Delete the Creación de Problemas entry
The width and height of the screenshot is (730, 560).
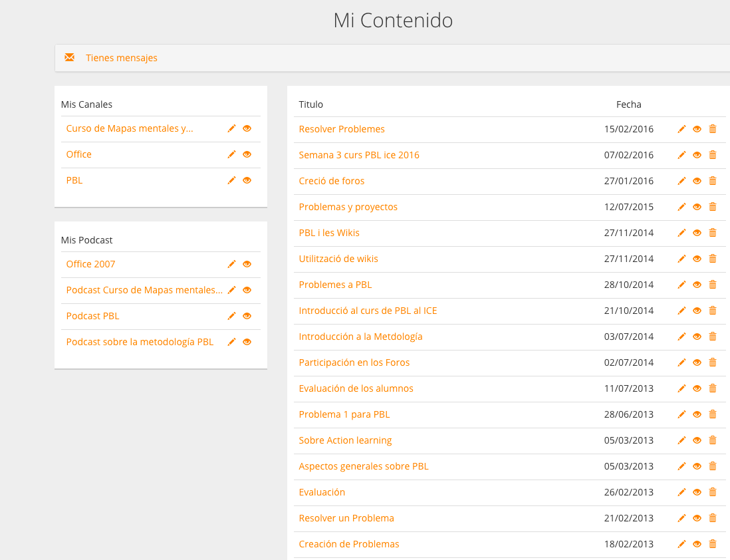(x=713, y=544)
